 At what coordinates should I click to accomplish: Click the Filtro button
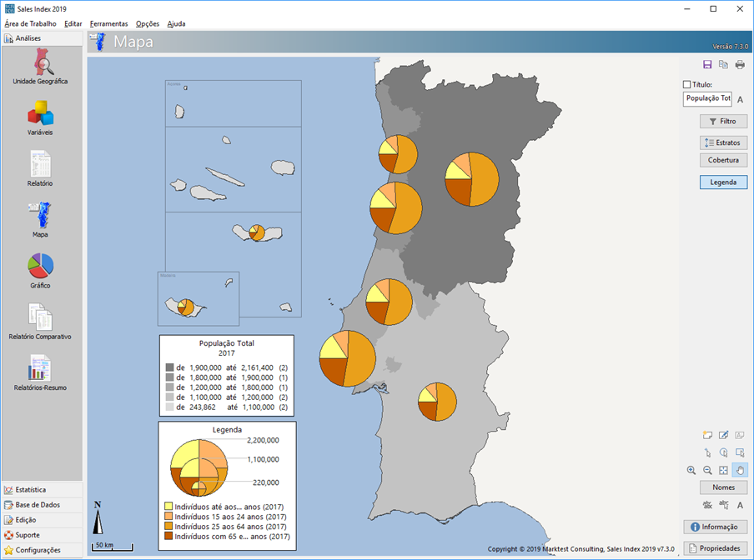click(x=723, y=122)
